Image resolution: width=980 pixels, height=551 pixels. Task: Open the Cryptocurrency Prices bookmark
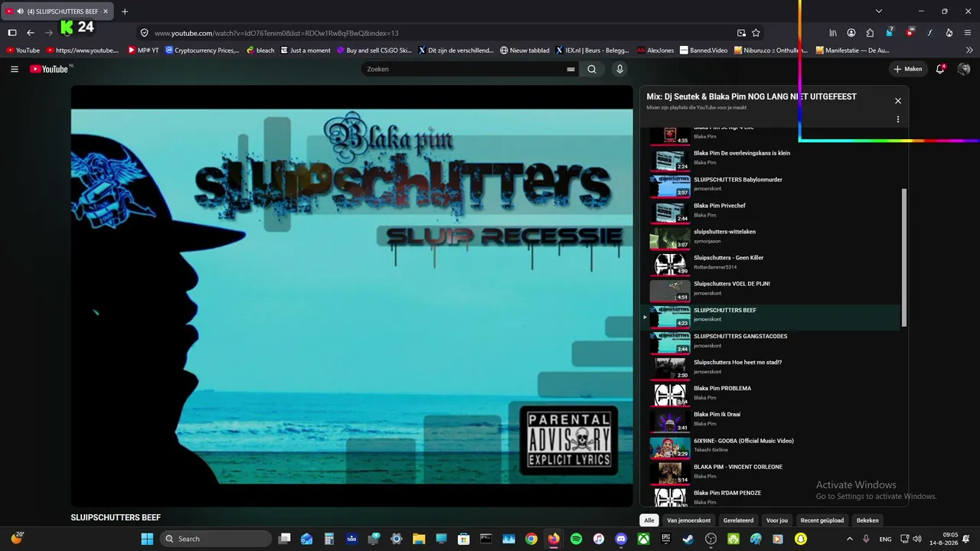tap(202, 51)
